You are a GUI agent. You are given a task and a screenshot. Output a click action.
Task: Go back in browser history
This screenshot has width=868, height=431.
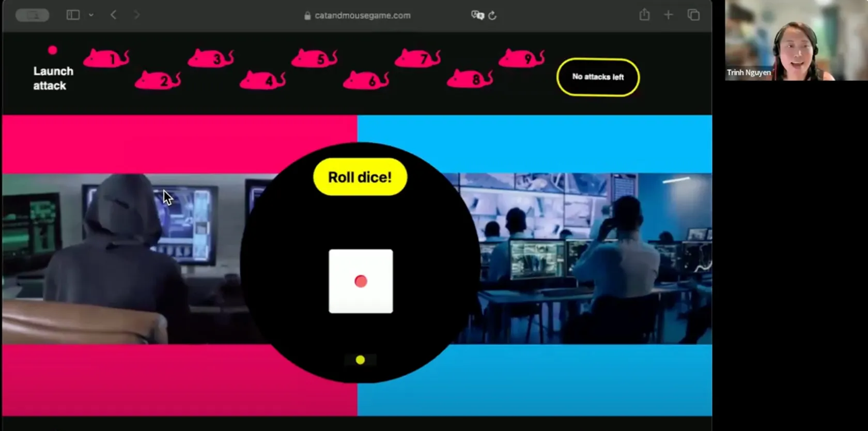point(114,15)
